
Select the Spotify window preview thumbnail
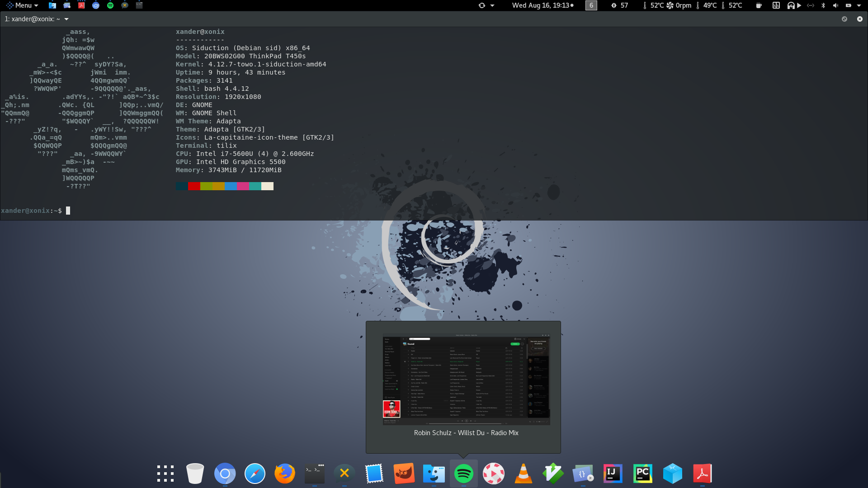coord(466,380)
